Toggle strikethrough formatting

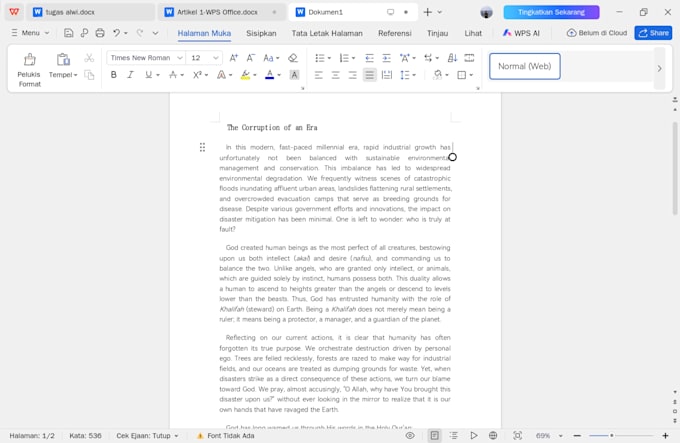[173, 75]
